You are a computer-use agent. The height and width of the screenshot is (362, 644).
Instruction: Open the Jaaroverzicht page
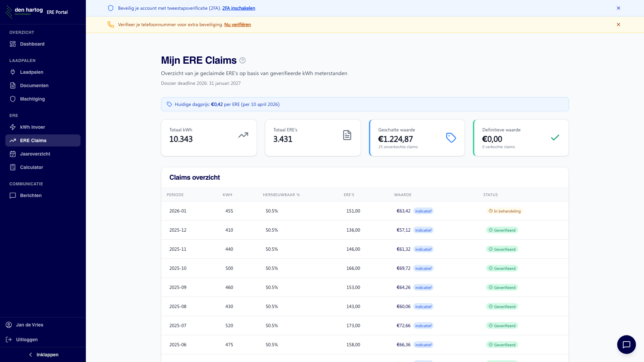pyautogui.click(x=43, y=154)
